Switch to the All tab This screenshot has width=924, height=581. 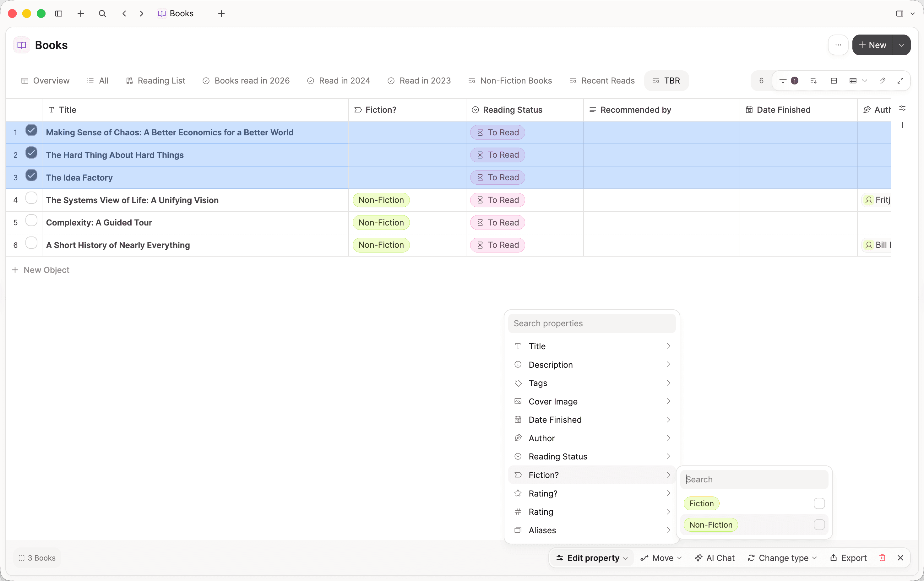98,81
